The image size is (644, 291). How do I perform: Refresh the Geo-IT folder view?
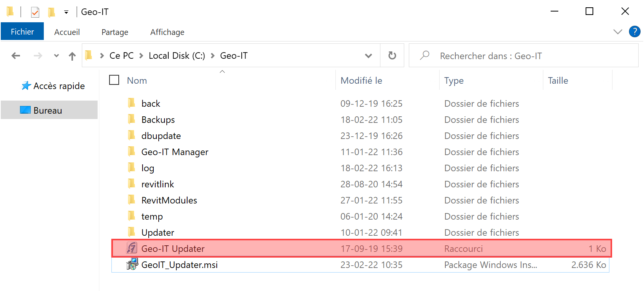click(392, 56)
